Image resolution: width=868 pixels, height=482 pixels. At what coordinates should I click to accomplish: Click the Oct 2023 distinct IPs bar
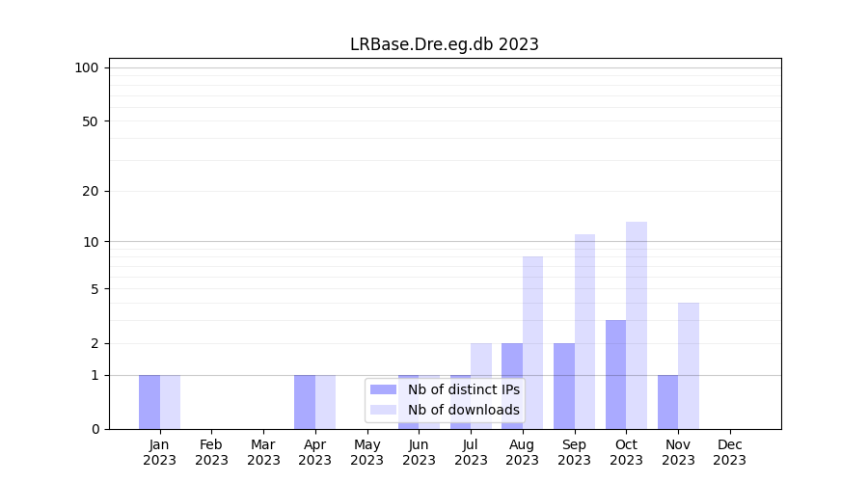(615, 374)
